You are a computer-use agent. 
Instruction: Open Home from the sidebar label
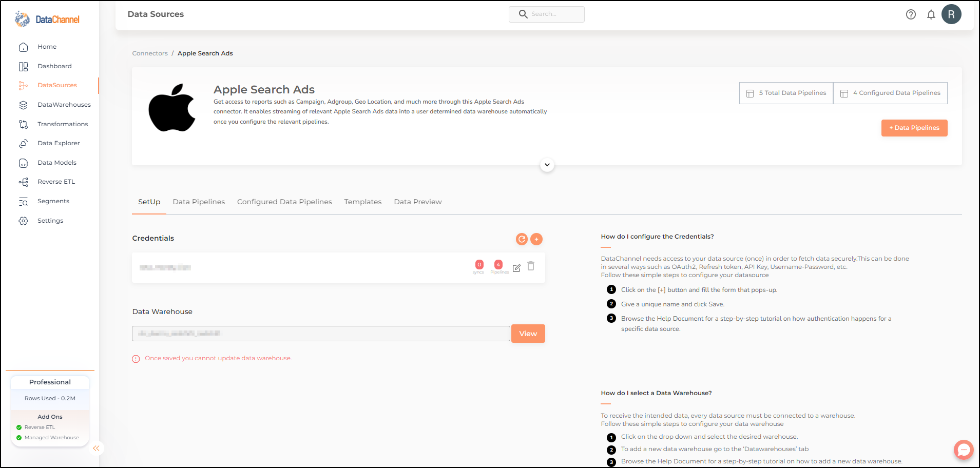pos(47,47)
